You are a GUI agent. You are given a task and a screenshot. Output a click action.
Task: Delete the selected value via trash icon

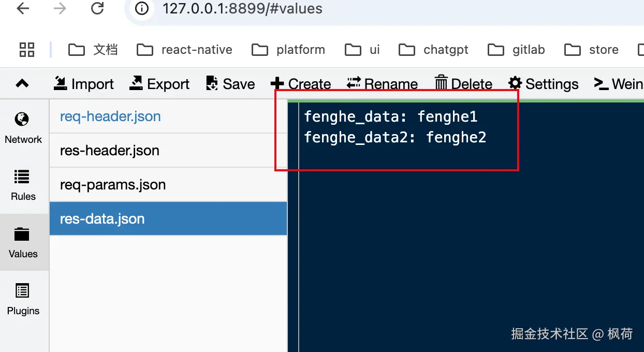(x=441, y=83)
